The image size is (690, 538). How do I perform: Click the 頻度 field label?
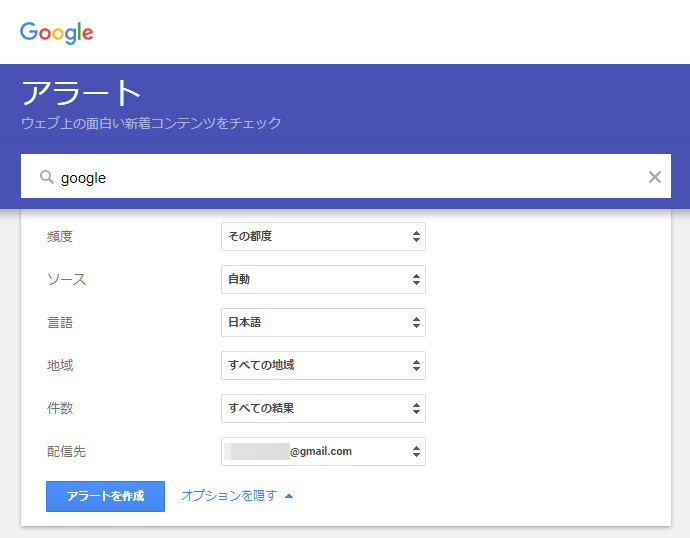click(x=60, y=237)
